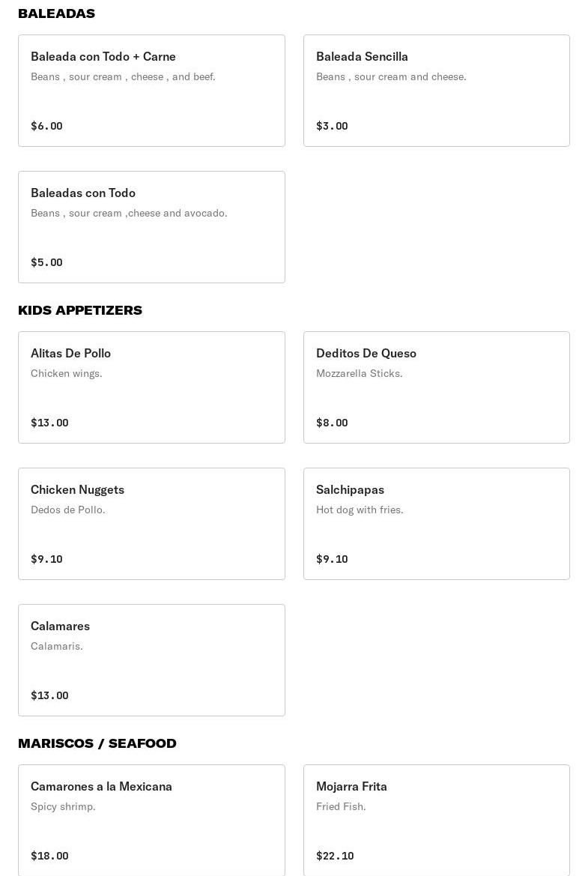Choose the Baleadas con Todo item

click(x=151, y=227)
